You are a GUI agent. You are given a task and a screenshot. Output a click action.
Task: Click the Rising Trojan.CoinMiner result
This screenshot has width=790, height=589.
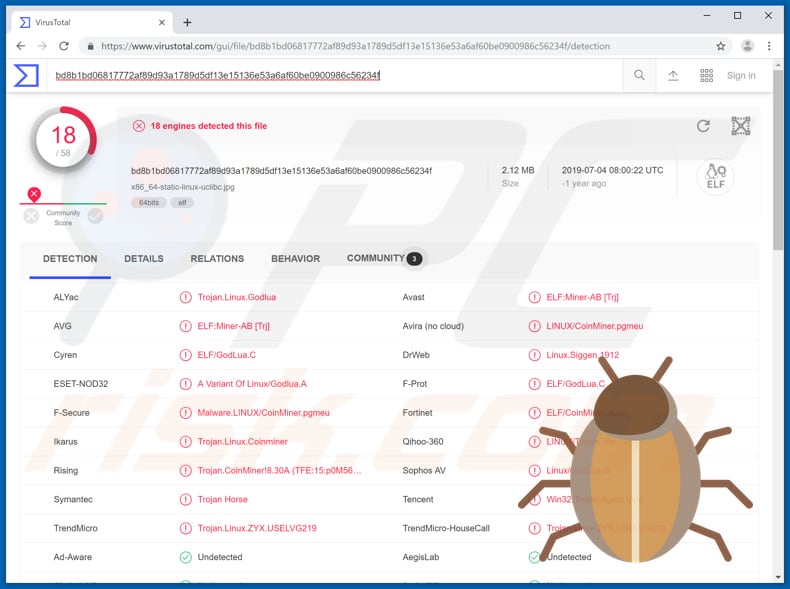tap(279, 470)
